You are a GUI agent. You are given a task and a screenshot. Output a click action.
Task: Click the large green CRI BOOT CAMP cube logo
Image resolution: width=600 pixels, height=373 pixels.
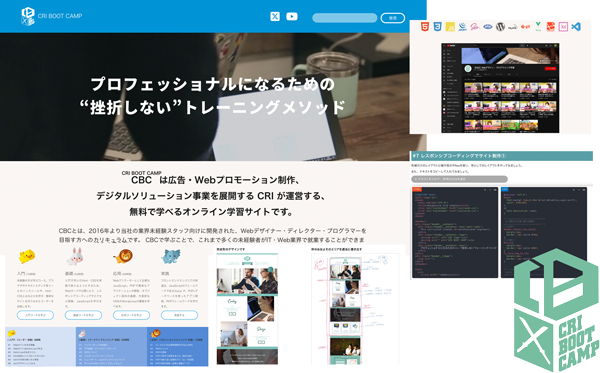tap(556, 310)
